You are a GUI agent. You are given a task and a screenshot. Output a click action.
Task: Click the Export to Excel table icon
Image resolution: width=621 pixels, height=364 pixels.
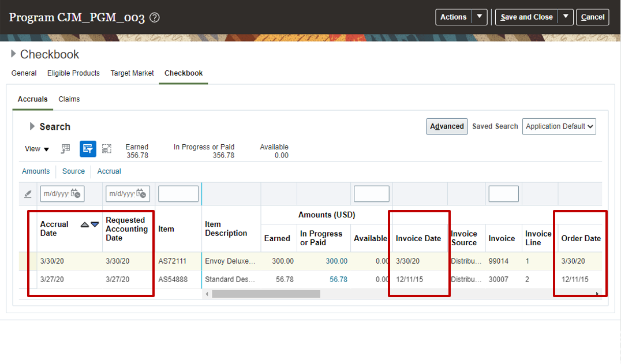[65, 149]
